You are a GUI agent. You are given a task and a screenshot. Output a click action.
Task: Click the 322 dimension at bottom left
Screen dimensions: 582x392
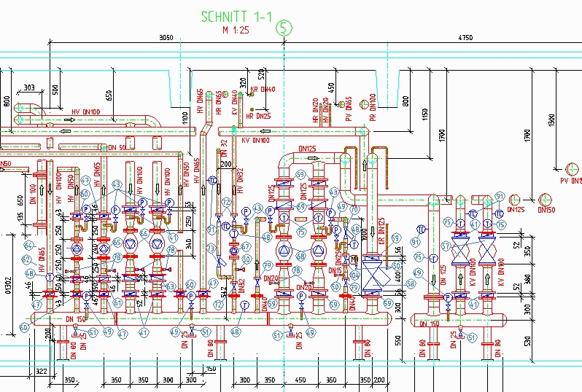[41, 372]
